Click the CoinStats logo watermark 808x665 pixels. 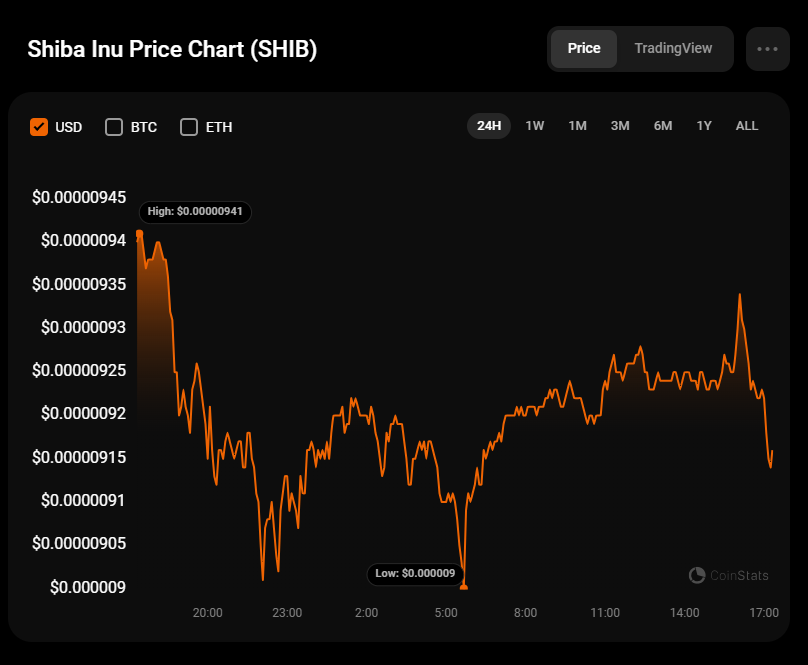click(729, 575)
